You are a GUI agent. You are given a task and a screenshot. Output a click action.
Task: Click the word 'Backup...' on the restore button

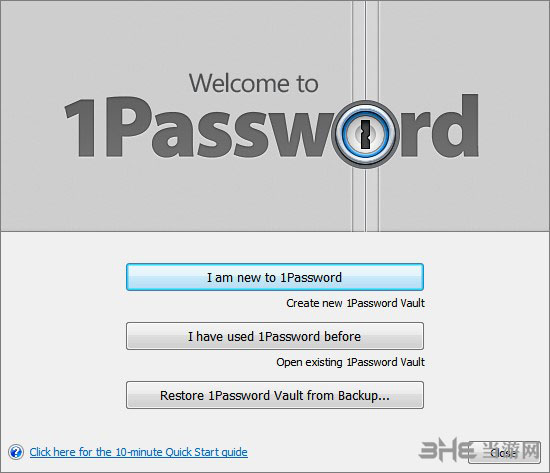(x=364, y=396)
